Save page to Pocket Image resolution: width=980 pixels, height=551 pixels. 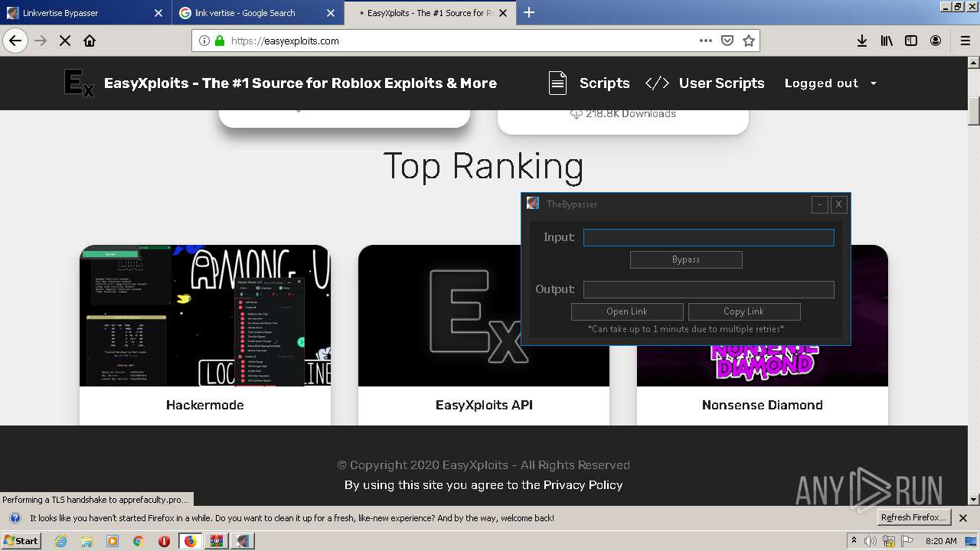(x=727, y=41)
